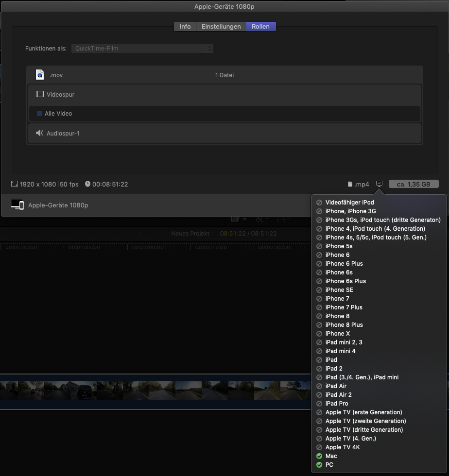Select the Videospur row

click(x=224, y=94)
